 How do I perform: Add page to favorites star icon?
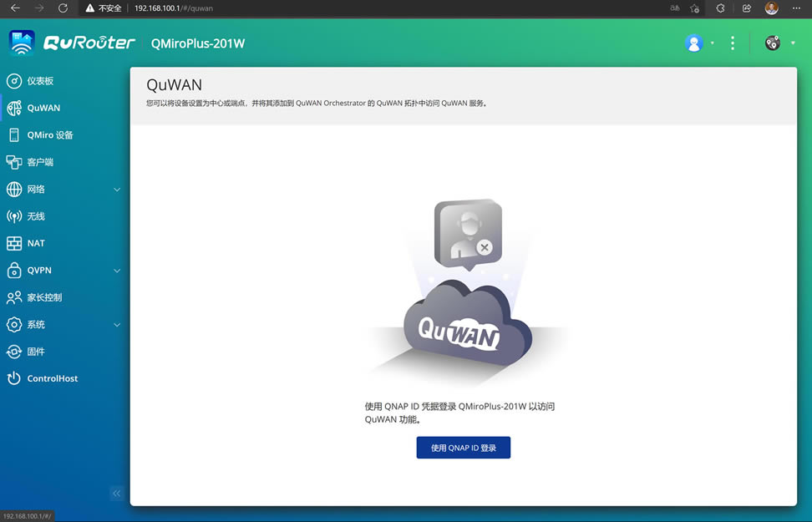(694, 8)
